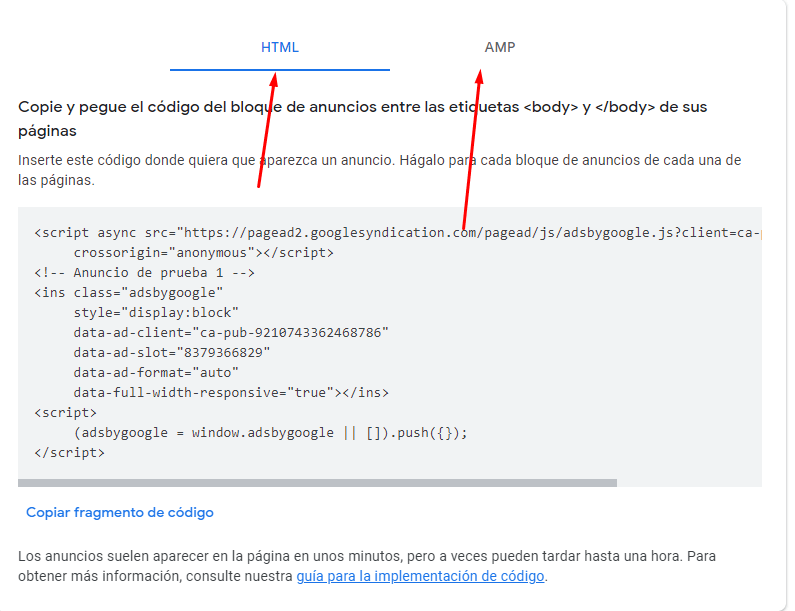Click the line data-ad-client="ca-pub-9210743362468786"

[x=231, y=333]
